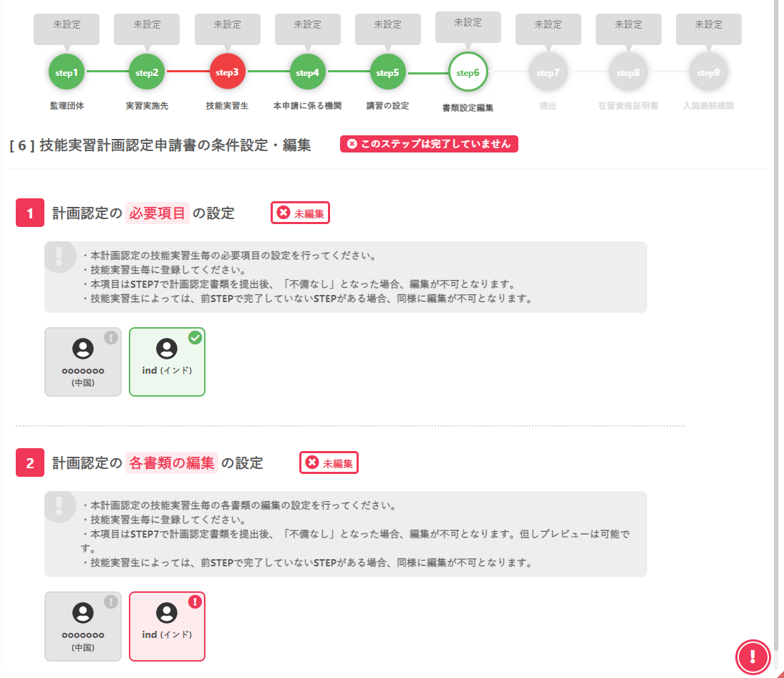
Task: Click the red exclamation floating button
Action: click(x=752, y=656)
